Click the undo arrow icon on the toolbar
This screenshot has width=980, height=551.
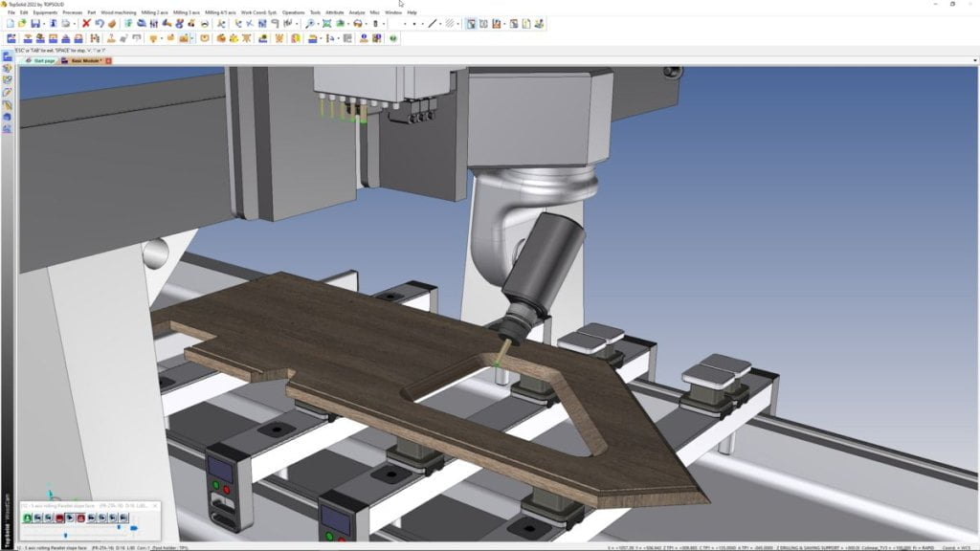tap(100, 26)
